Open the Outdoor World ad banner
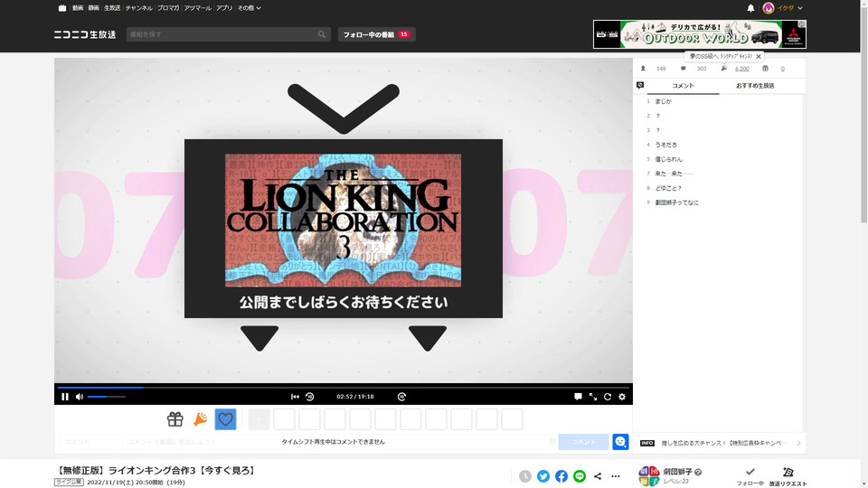Screen dimensions: 868x488 (x=700, y=34)
